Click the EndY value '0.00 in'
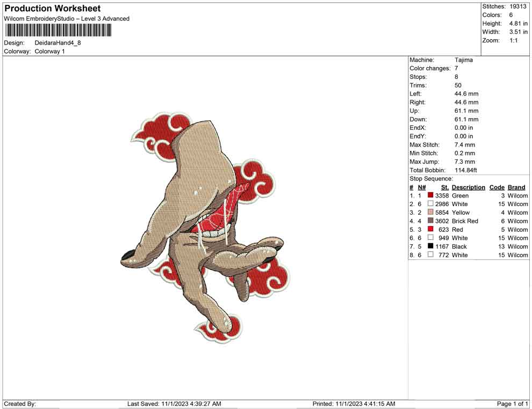 pyautogui.click(x=464, y=136)
